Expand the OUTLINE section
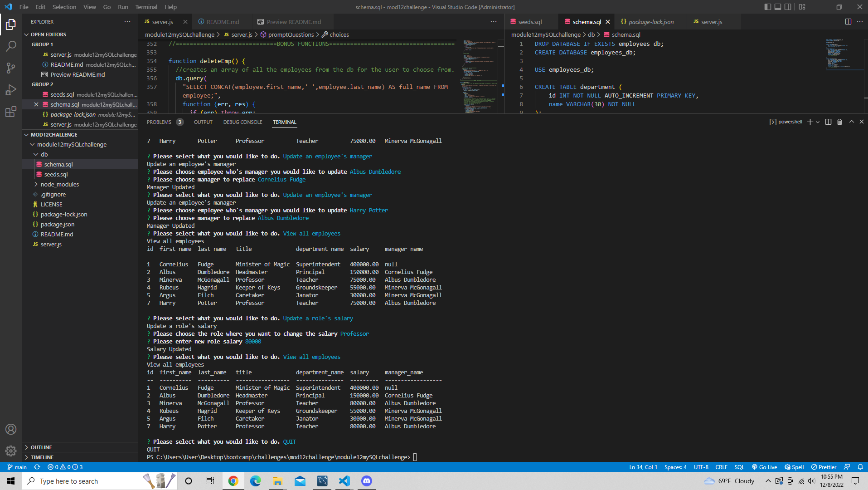868x490 pixels. [x=41, y=447]
